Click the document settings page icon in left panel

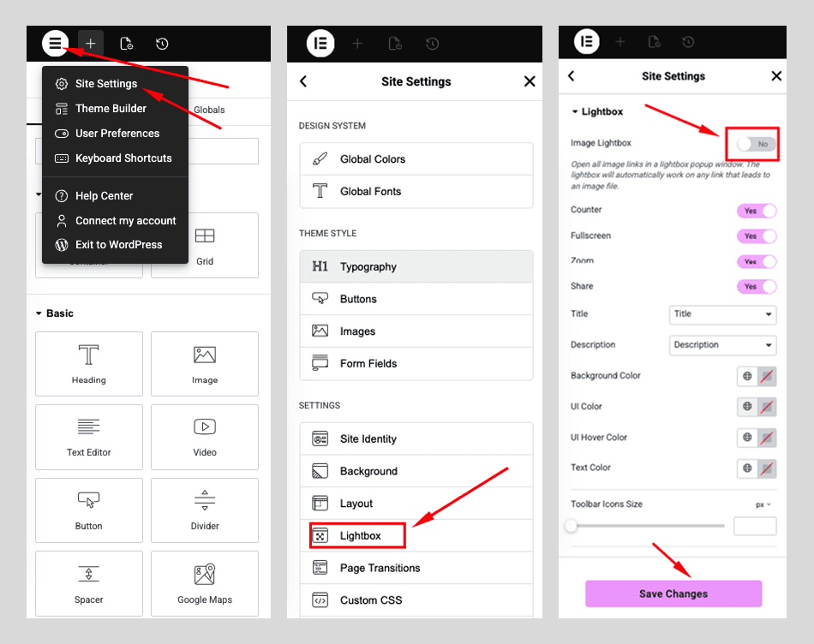coord(126,44)
